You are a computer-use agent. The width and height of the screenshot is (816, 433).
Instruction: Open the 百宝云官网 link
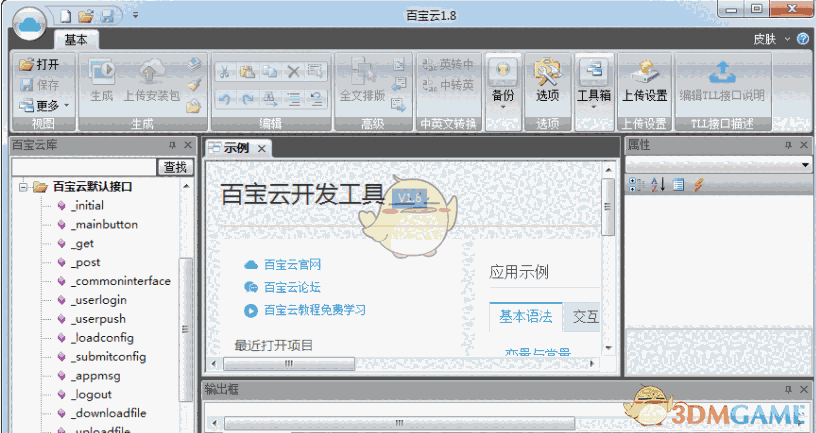(292, 264)
